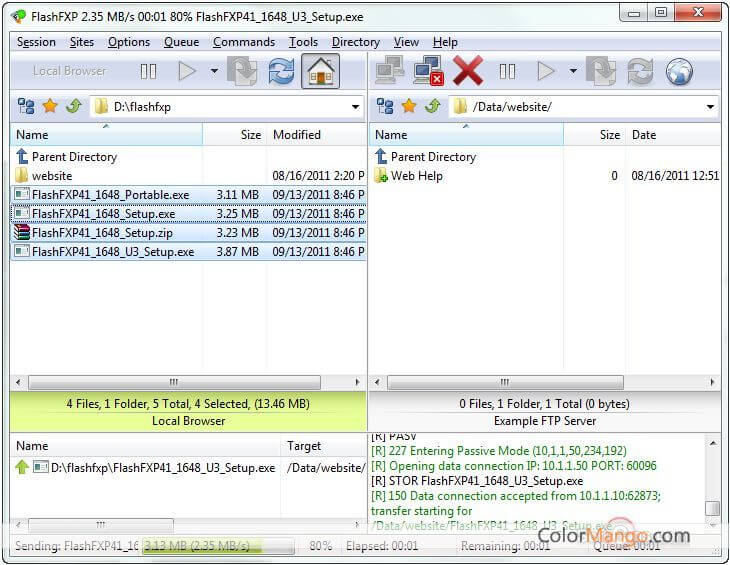The image size is (730, 565).
Task: Sort remote files by Size column
Action: (x=594, y=135)
